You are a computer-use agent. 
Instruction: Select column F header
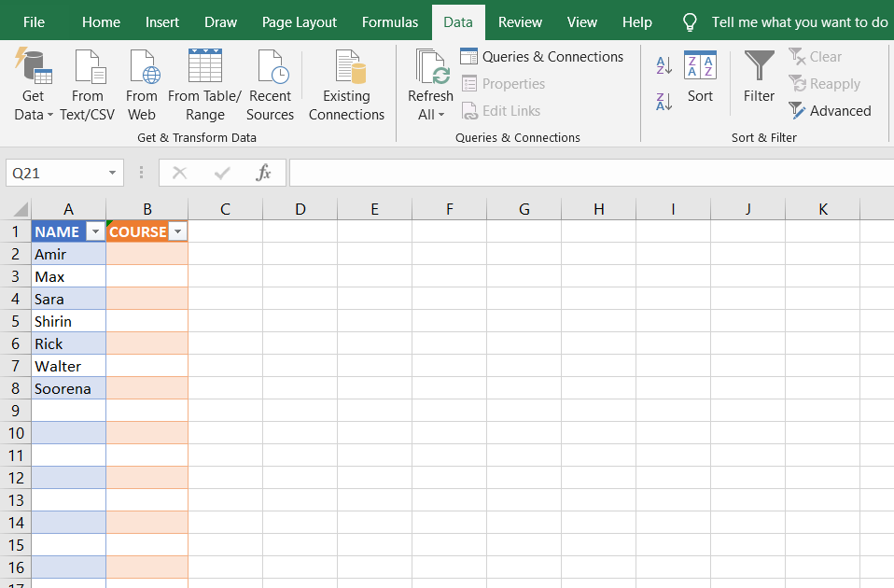click(x=449, y=209)
